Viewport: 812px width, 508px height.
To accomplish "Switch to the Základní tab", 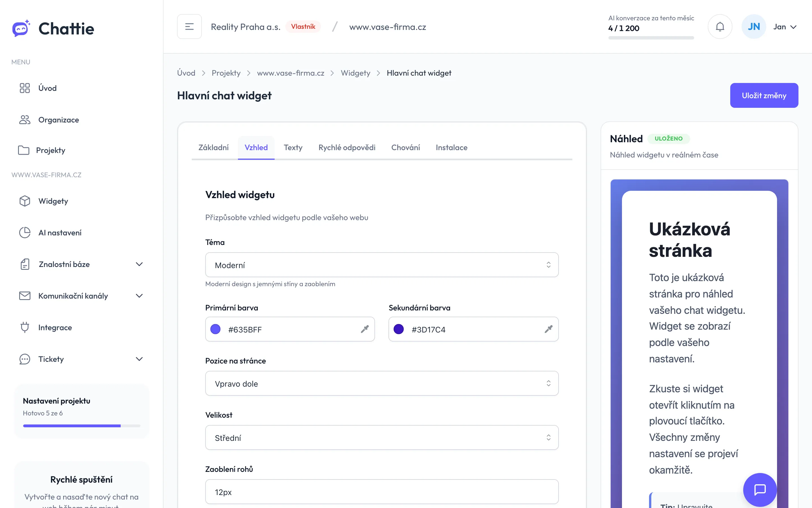I will point(213,148).
